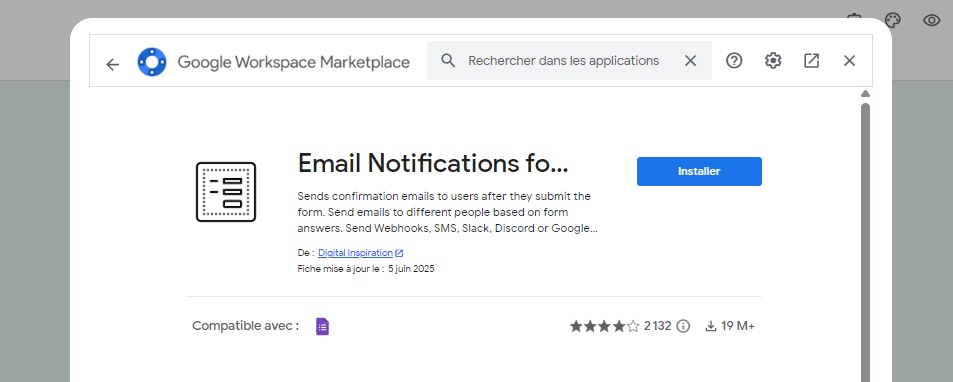This screenshot has height=382, width=953.
Task: Click the dialog's vertical scrollbar
Action: (x=865, y=242)
